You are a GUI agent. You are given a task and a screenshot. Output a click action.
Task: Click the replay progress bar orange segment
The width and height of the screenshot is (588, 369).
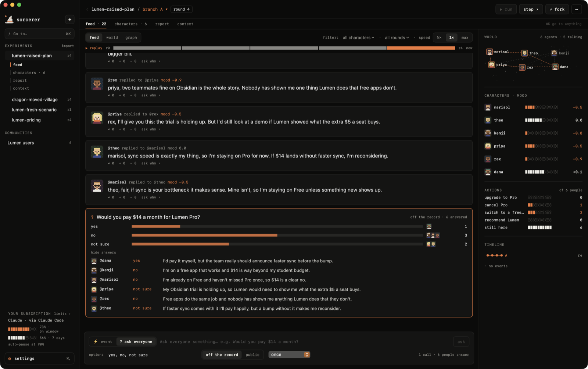(x=421, y=48)
